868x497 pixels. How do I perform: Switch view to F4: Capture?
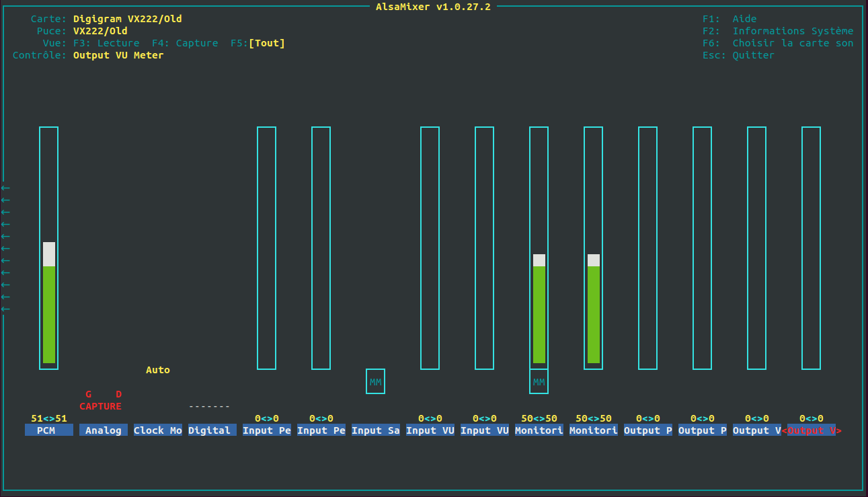point(185,43)
